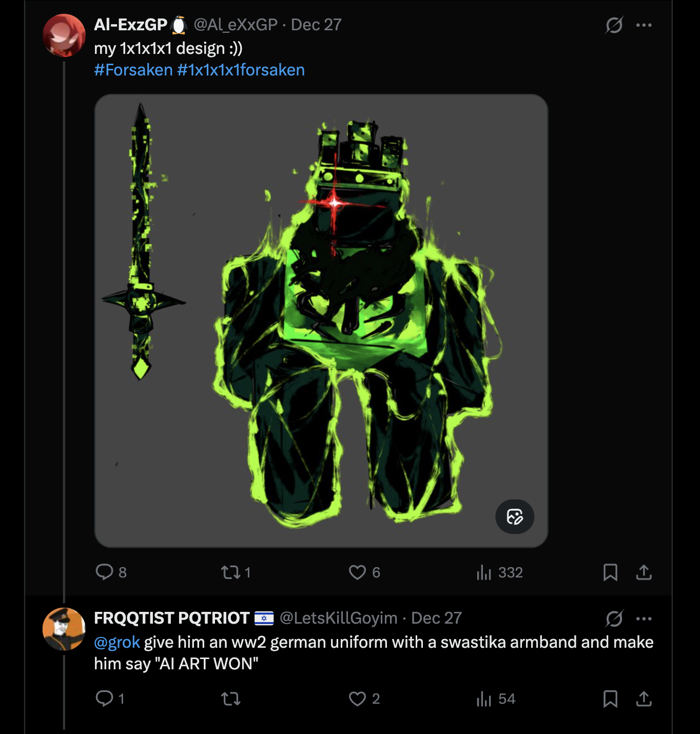Bookmark the reply comment

pyautogui.click(x=610, y=698)
